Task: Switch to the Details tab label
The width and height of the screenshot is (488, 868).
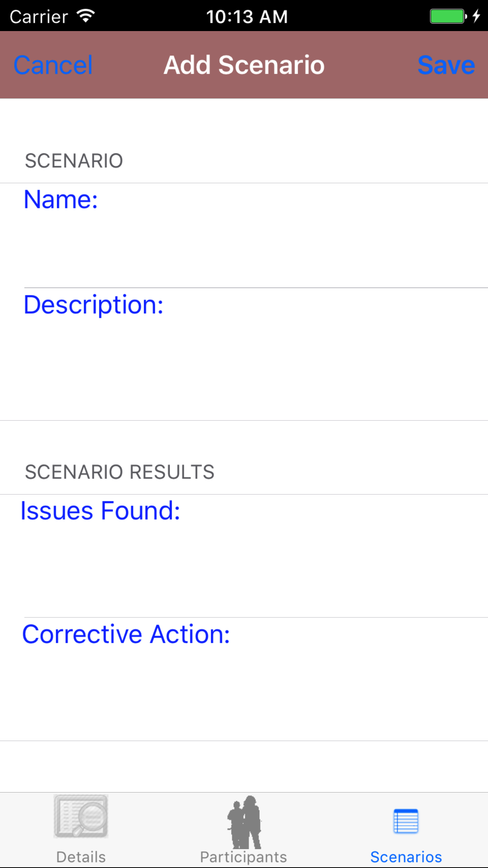Action: click(x=81, y=857)
